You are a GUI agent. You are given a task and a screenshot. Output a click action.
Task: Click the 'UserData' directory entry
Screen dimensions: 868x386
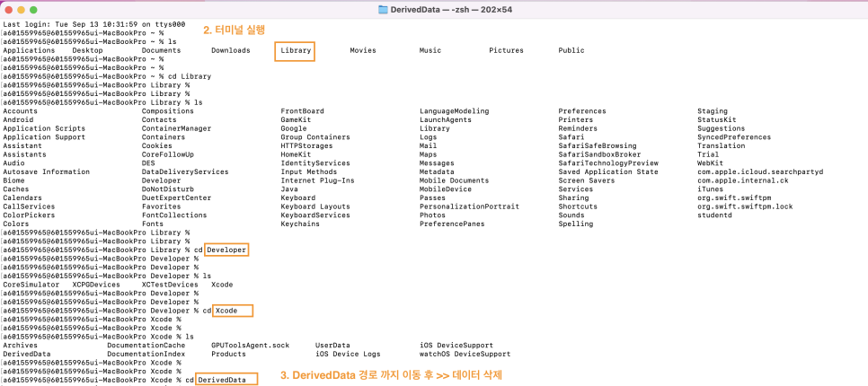(x=332, y=345)
